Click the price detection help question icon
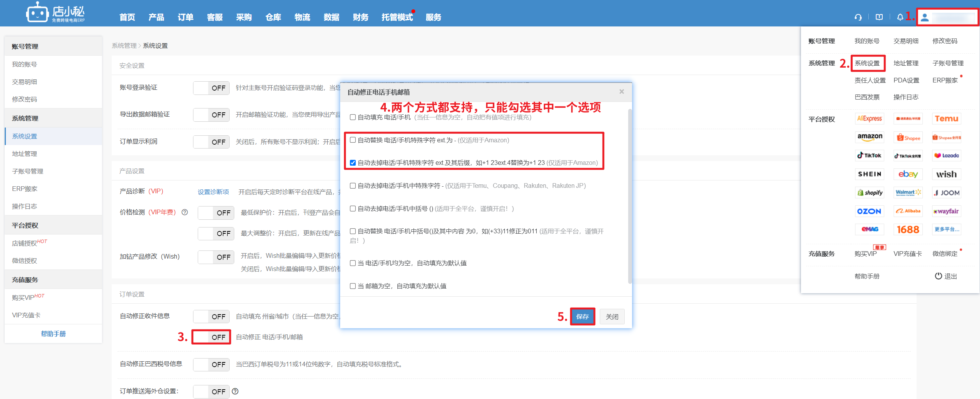This screenshot has height=399, width=980. click(185, 212)
